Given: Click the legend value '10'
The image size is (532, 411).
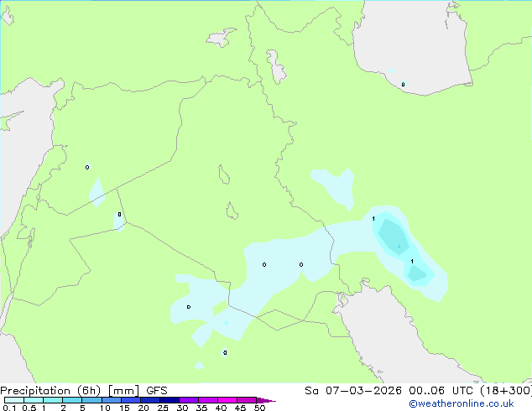Looking at the screenshot, I should point(105,408).
